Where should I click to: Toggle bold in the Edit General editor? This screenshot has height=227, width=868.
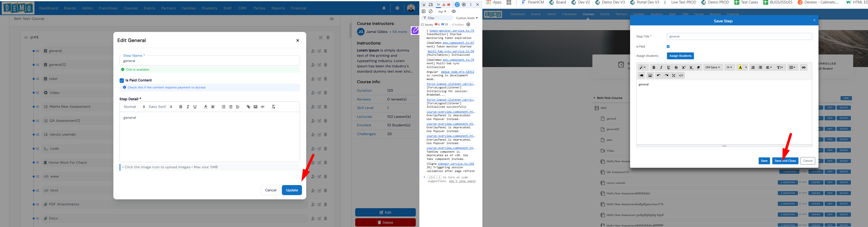181,107
